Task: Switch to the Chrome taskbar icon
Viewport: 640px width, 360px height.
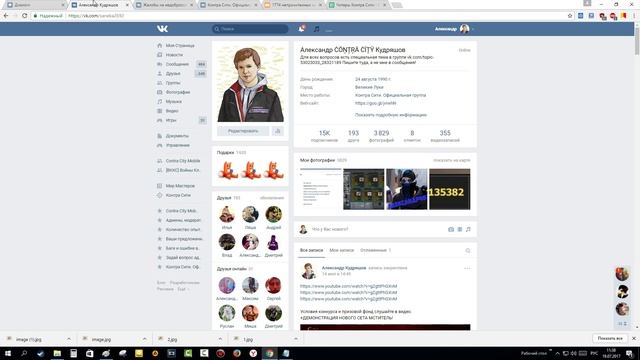Action: click(x=269, y=353)
